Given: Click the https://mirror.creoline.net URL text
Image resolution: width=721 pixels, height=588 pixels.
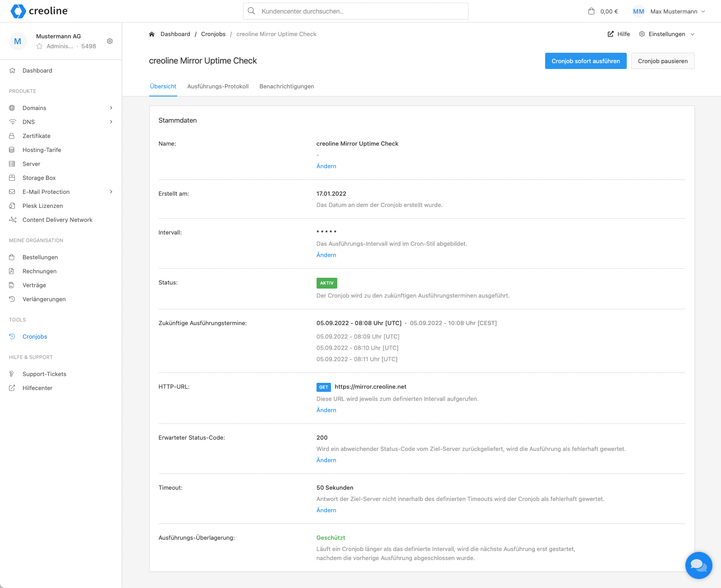Looking at the screenshot, I should [371, 387].
